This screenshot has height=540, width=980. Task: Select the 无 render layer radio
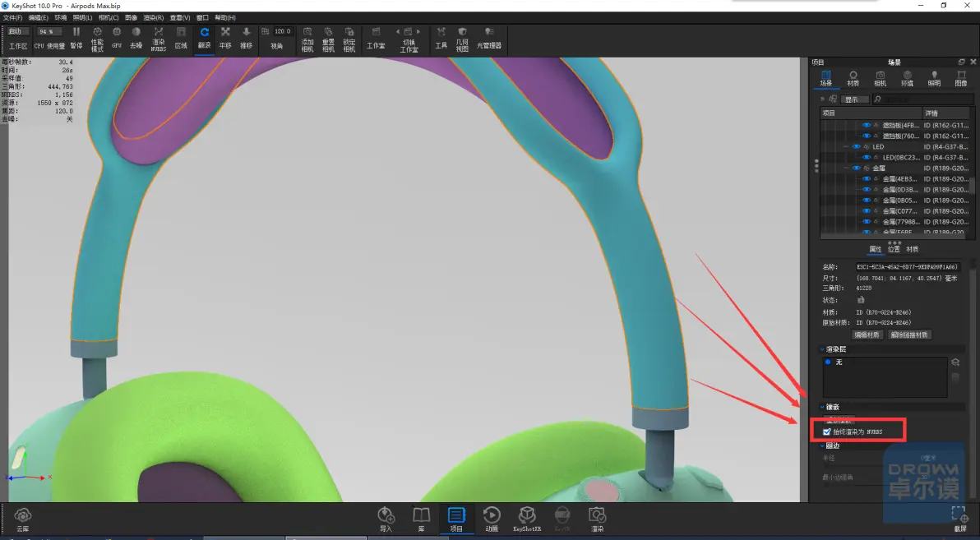pos(828,362)
